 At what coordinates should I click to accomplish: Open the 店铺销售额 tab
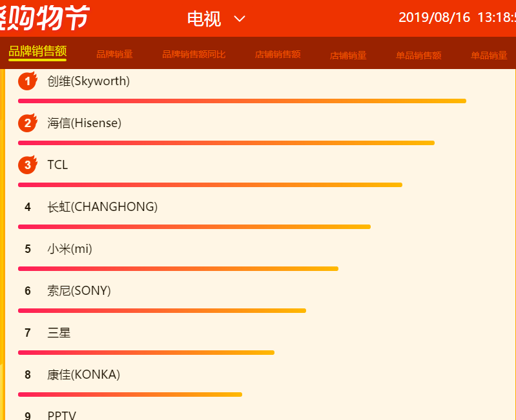pyautogui.click(x=278, y=54)
